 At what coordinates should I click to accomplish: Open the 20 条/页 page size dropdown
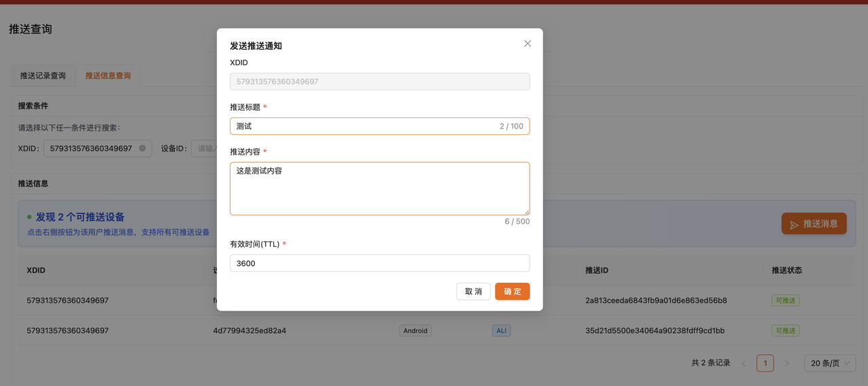[x=830, y=364]
